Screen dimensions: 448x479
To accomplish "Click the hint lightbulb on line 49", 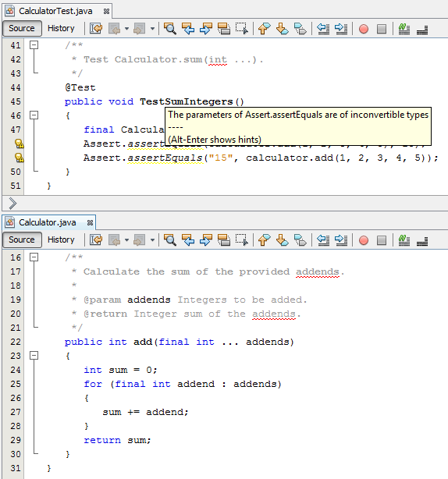I will coord(20,158).
